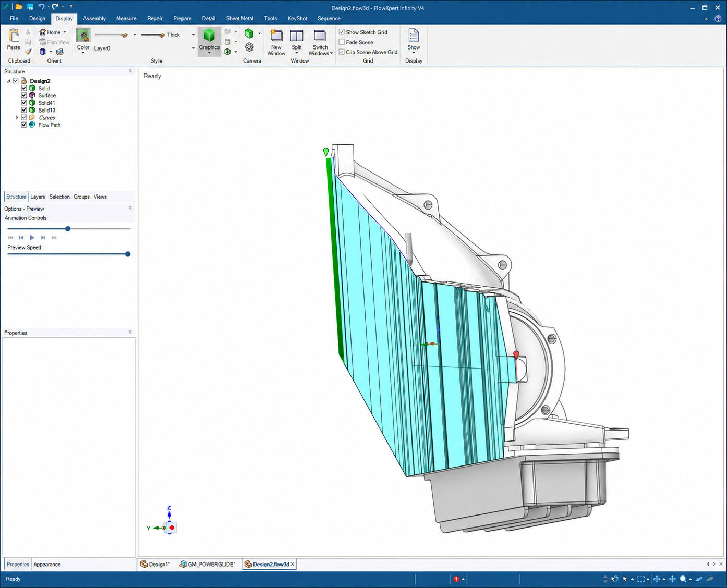Step animation forward one frame
Image resolution: width=727 pixels, height=588 pixels.
click(43, 237)
